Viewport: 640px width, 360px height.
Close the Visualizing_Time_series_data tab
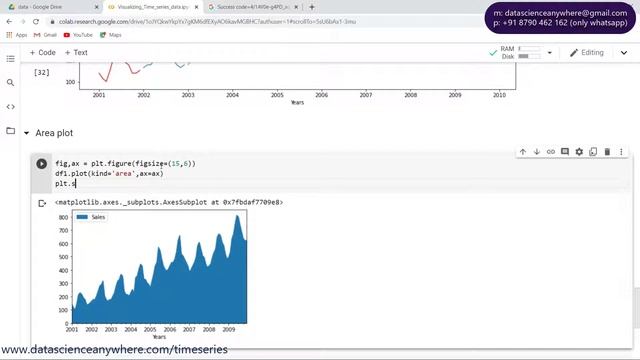point(196,7)
